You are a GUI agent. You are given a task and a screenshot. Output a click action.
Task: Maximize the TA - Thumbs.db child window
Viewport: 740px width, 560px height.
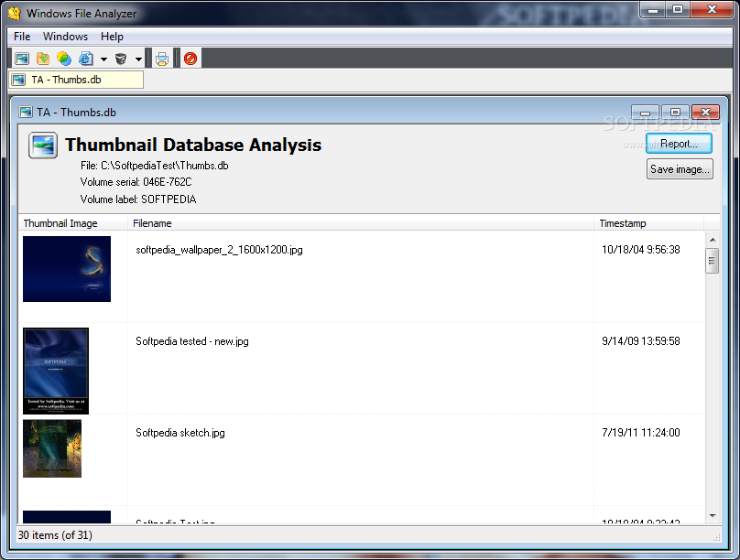tap(675, 113)
